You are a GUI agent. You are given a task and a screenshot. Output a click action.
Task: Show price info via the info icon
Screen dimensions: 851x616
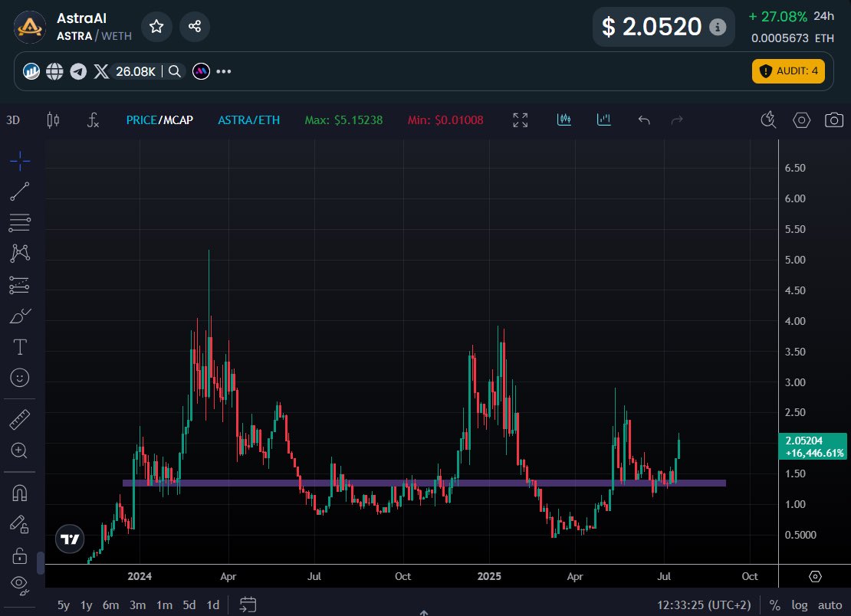pos(718,27)
